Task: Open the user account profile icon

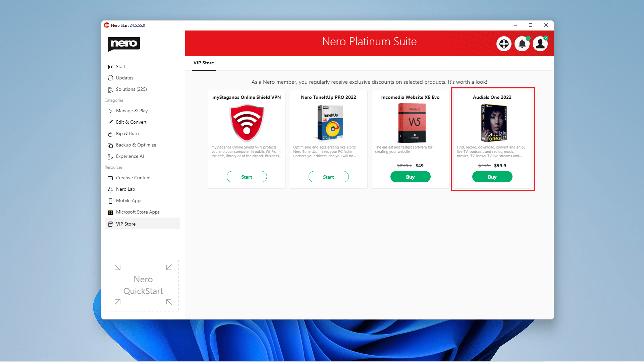Action: click(x=540, y=44)
